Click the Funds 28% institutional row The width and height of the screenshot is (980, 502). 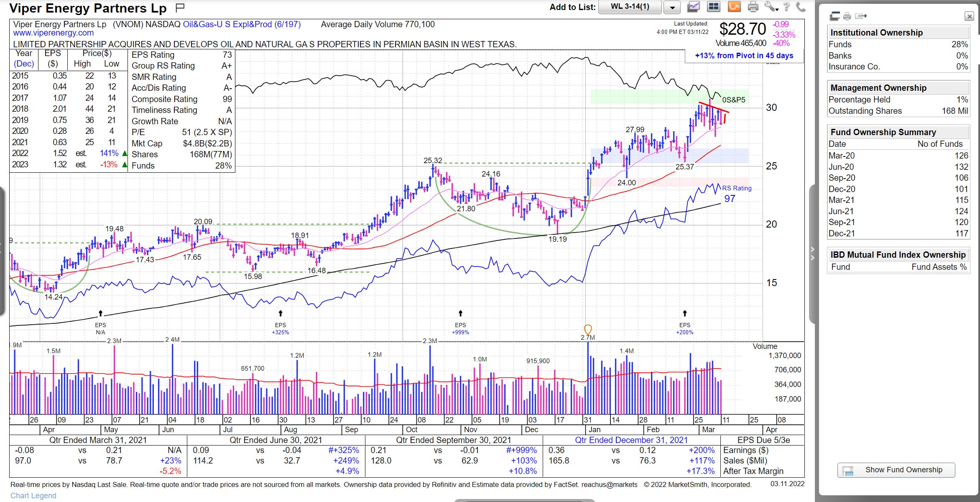point(898,44)
